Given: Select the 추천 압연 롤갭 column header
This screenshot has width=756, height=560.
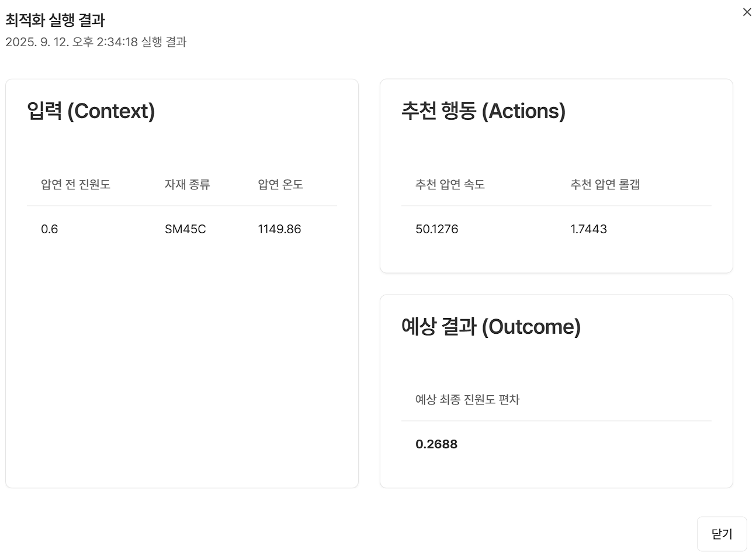Looking at the screenshot, I should [605, 185].
